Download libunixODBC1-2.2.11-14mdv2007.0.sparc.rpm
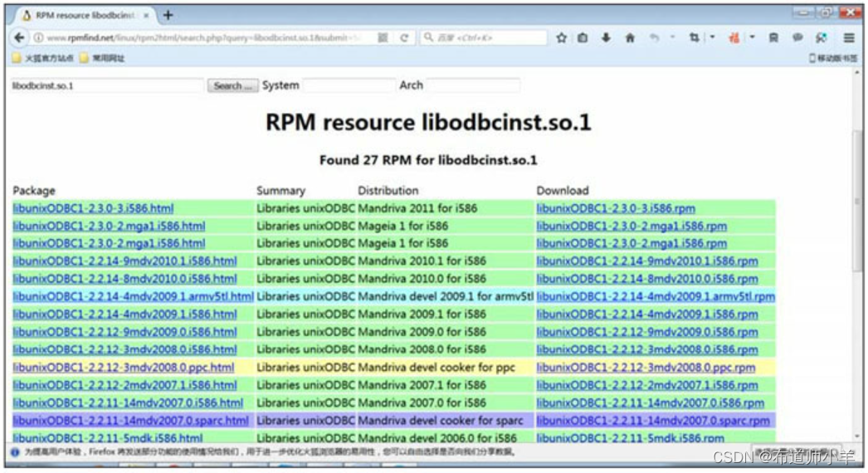This screenshot has width=868, height=473. click(653, 421)
